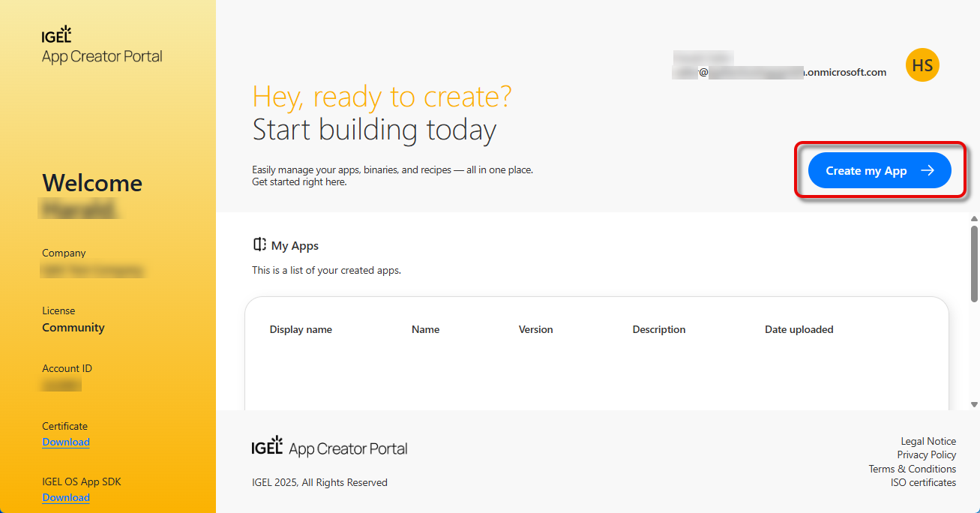View the Terms & Conditions page
The width and height of the screenshot is (980, 513).
[912, 469]
